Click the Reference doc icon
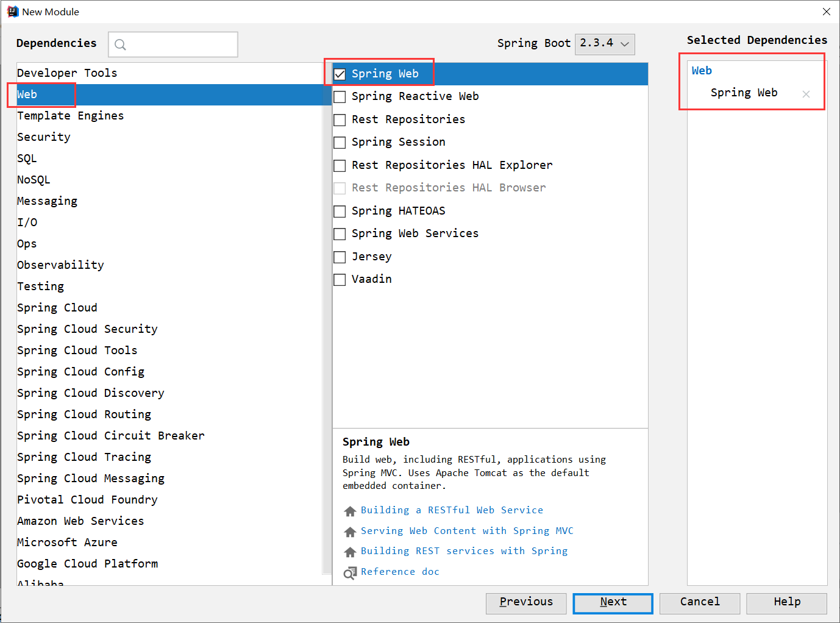840x623 pixels. (350, 572)
